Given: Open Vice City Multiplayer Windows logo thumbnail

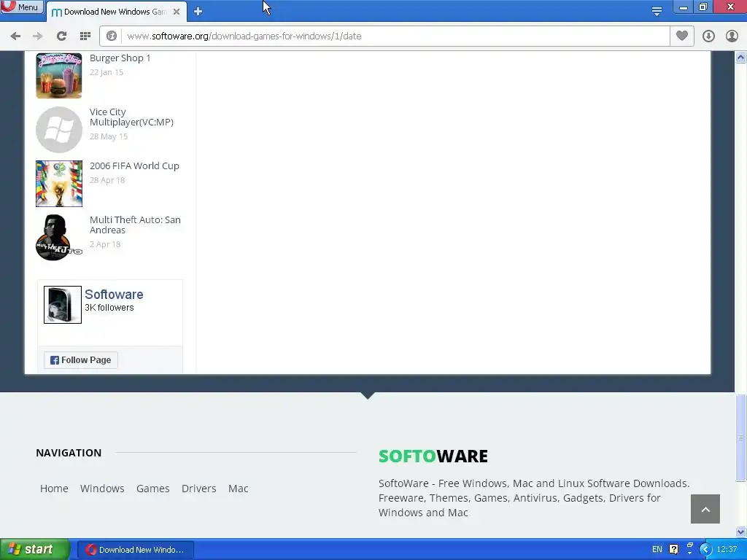Looking at the screenshot, I should [59, 130].
